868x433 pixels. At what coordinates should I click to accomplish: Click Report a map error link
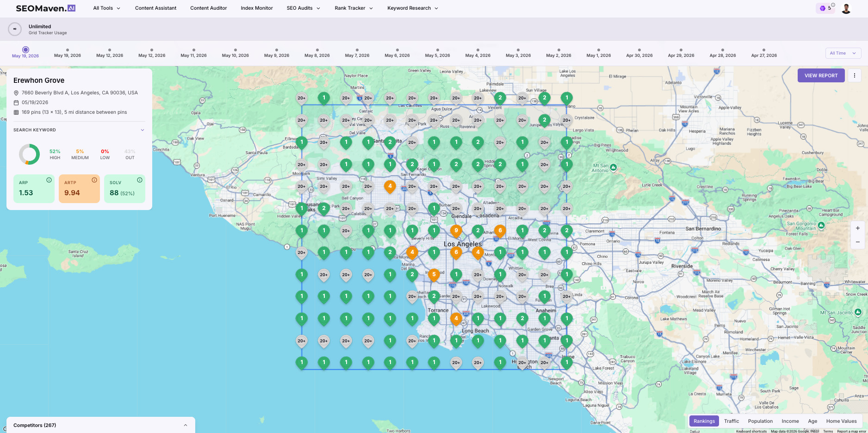pyautogui.click(x=851, y=431)
